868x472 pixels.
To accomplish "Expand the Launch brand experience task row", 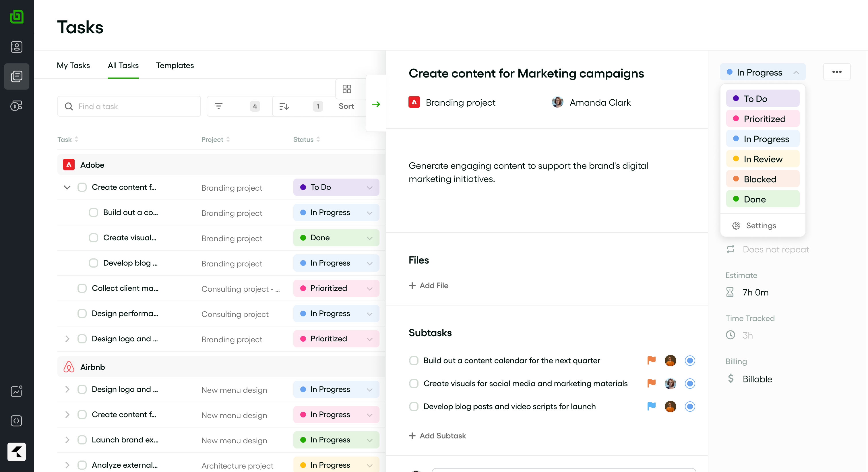I will click(67, 440).
